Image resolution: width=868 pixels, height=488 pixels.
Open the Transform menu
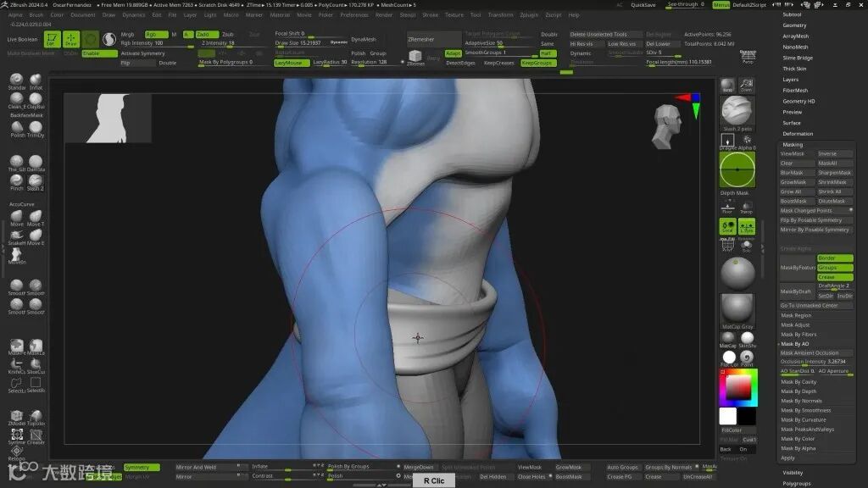(500, 15)
